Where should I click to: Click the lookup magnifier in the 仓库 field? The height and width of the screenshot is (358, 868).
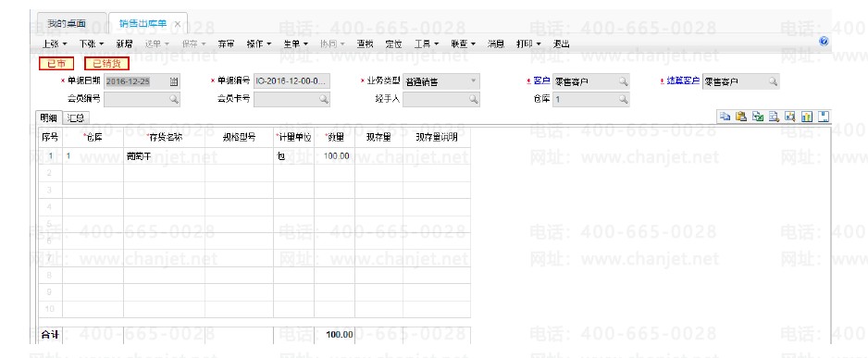[x=624, y=99]
